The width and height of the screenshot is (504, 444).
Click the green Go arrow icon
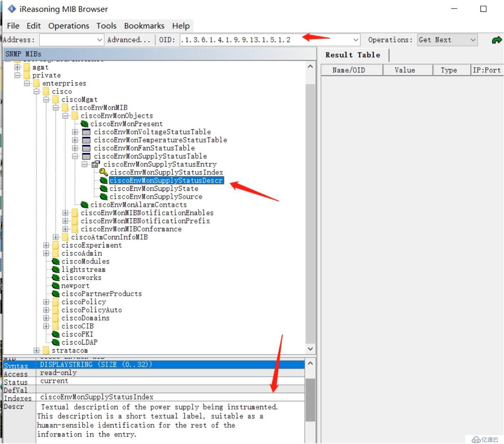(x=497, y=40)
